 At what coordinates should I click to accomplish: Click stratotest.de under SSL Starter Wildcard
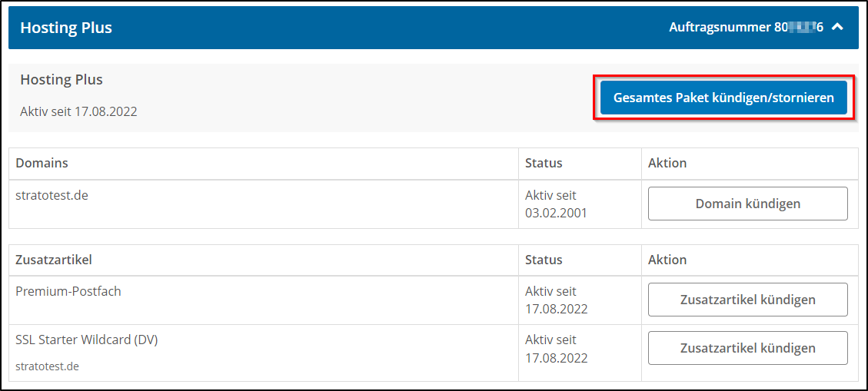(47, 366)
